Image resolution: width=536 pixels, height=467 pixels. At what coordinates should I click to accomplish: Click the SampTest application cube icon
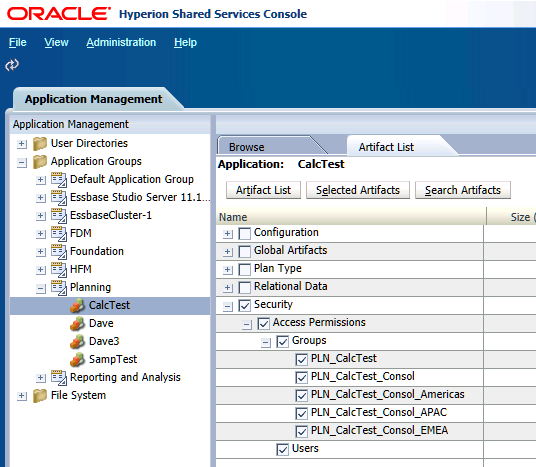tap(77, 360)
